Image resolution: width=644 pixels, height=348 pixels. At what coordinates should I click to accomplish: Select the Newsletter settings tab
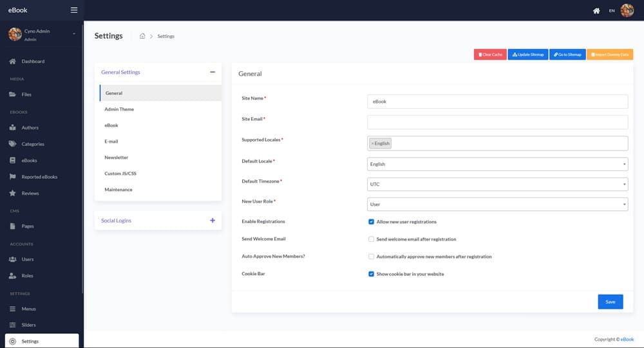[117, 158]
